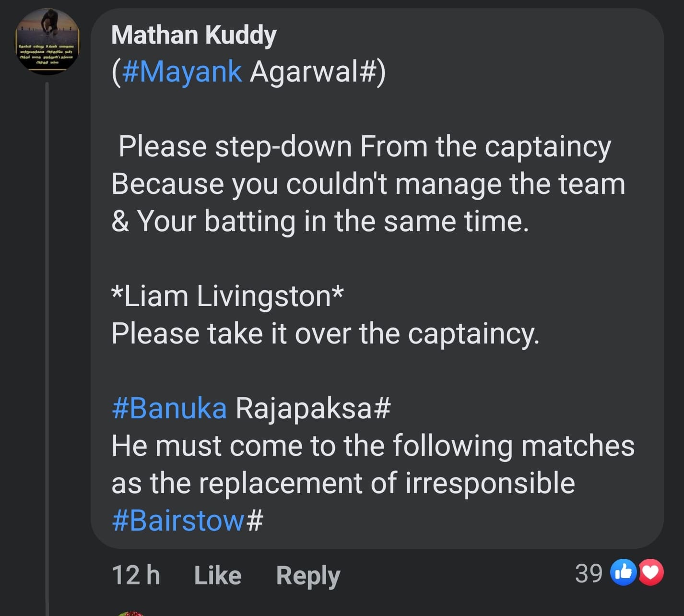Click the "Please step-down From the captaincy" line
This screenshot has width=684, height=616.
click(365, 146)
